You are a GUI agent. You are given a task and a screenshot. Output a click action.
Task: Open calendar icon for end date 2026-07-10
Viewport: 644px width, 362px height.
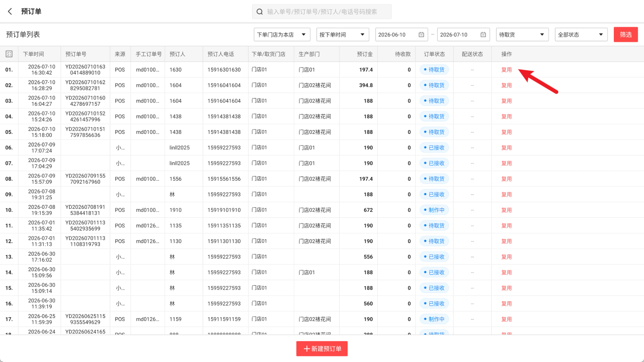(x=483, y=35)
